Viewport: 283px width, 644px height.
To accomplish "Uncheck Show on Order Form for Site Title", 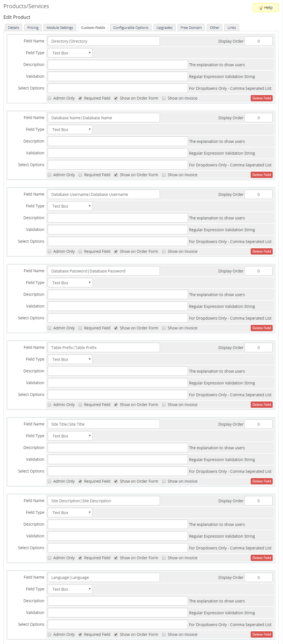I will point(116,481).
